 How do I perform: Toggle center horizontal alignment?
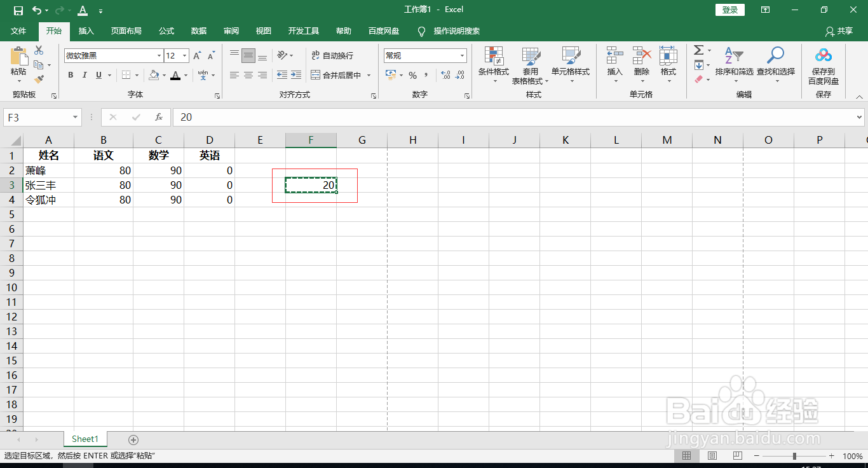248,75
